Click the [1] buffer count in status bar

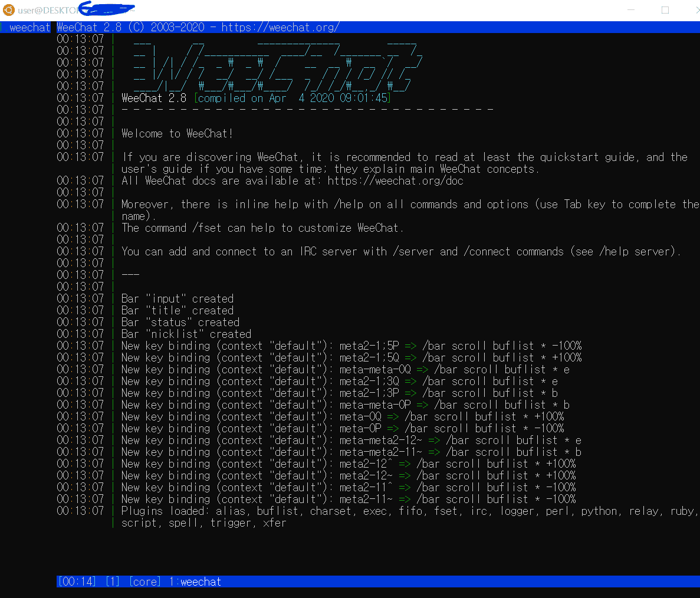coord(113,582)
